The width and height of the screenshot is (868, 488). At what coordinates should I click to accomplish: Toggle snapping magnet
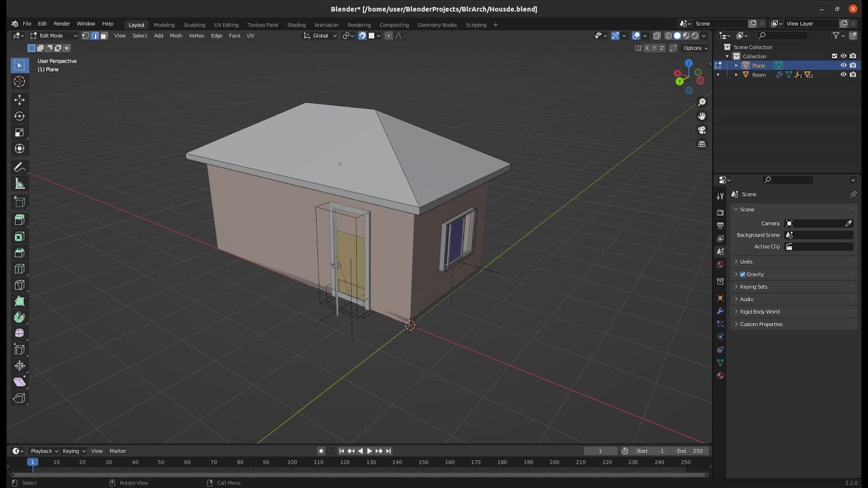click(x=362, y=36)
